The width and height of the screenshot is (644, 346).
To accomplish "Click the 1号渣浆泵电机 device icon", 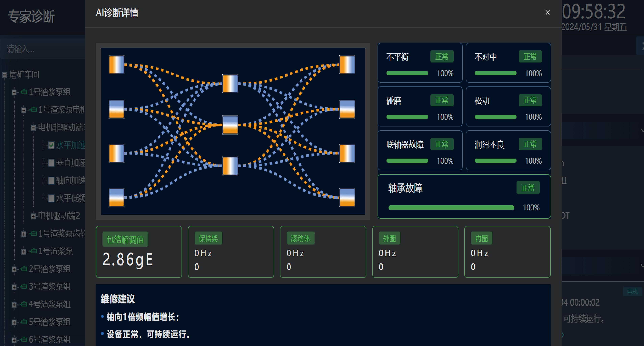I will click(33, 109).
